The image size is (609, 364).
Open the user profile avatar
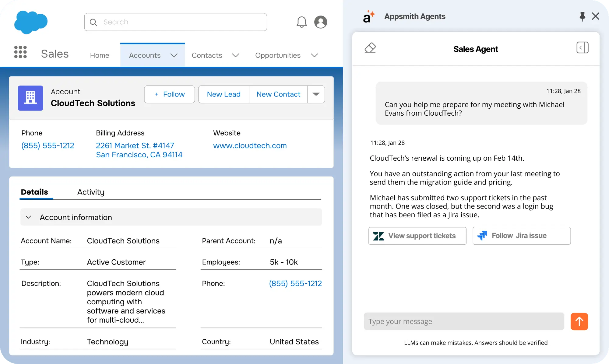(321, 22)
